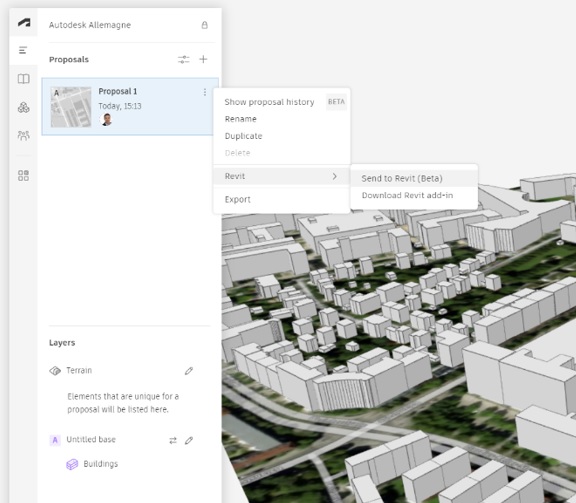Click the 'Elements that are unique' hint text
Viewport: 576px width, 503px height.
coord(123,403)
